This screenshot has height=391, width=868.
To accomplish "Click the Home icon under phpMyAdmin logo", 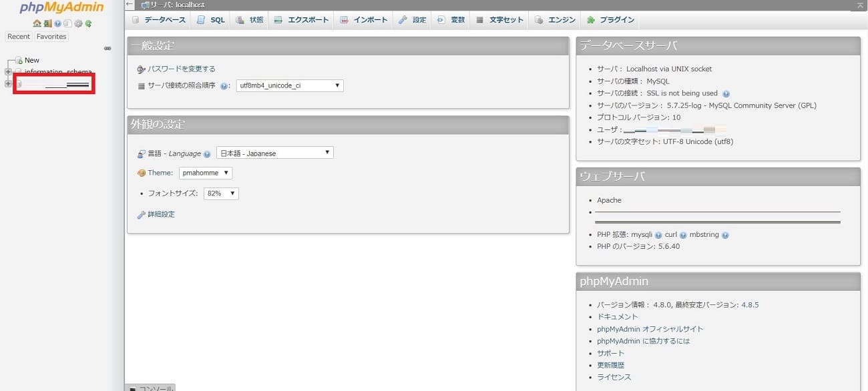I will [37, 23].
